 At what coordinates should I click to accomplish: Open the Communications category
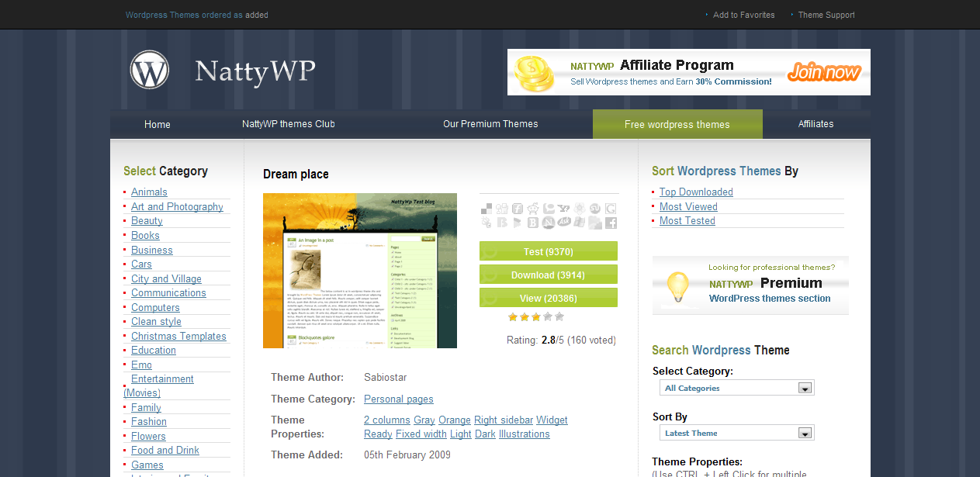coord(168,292)
